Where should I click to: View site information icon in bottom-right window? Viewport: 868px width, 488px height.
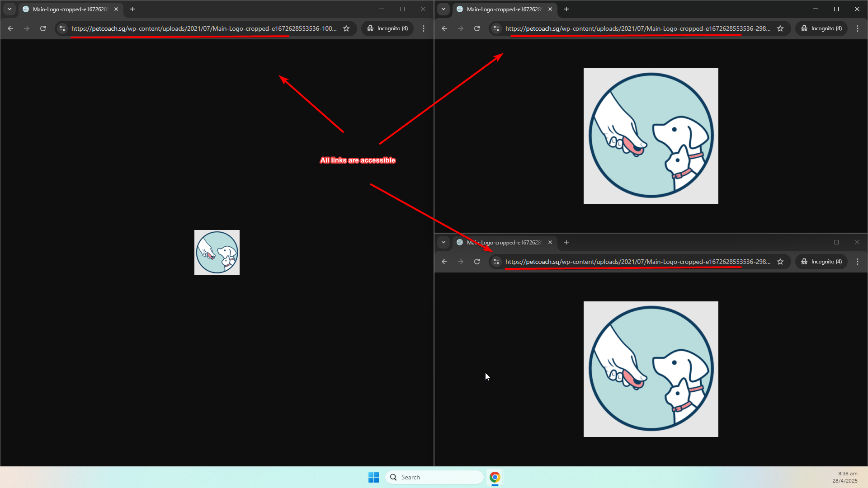(496, 262)
